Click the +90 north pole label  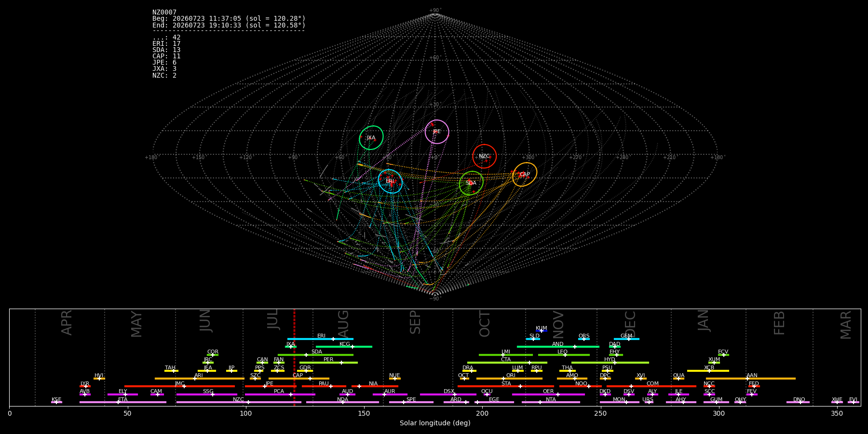(435, 11)
